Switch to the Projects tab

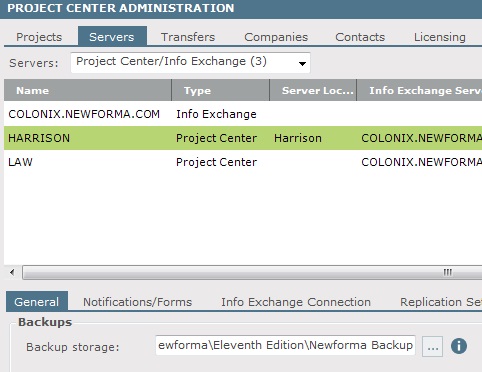tap(39, 37)
